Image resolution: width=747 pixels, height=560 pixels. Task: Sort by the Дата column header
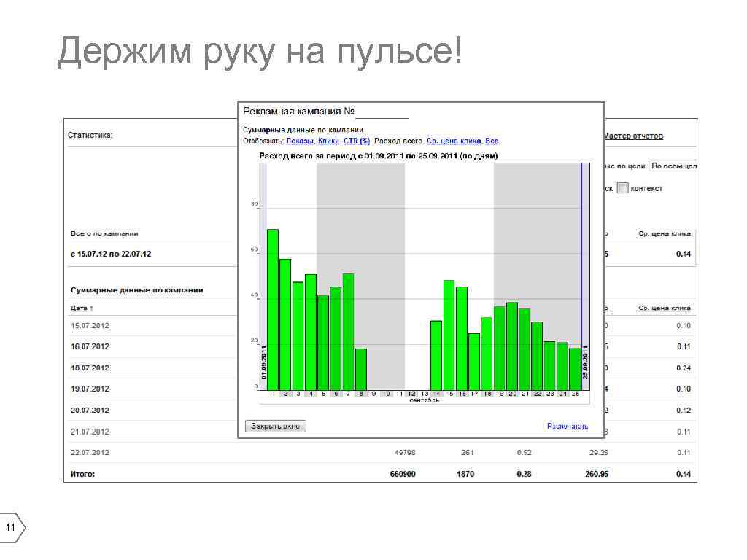79,308
